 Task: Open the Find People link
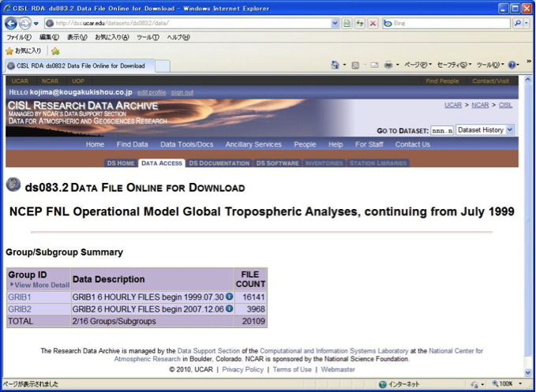point(442,81)
